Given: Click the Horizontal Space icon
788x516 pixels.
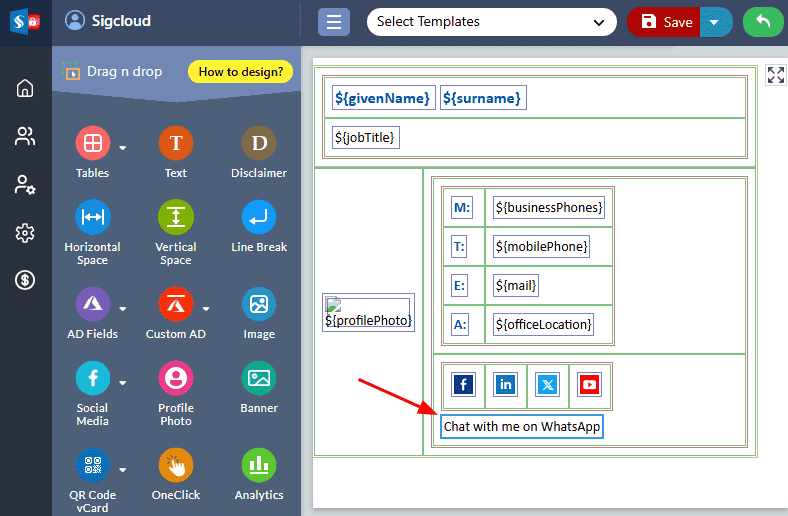Looking at the screenshot, I should tap(92, 217).
